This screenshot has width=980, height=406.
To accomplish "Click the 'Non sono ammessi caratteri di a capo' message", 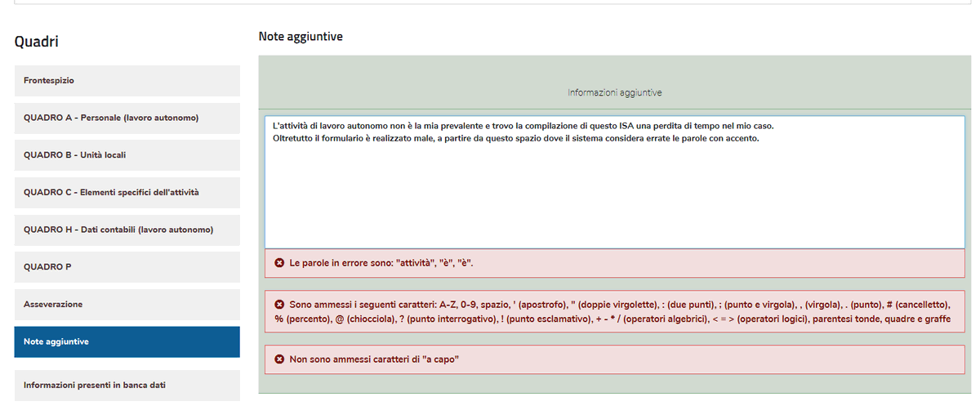I will [x=374, y=359].
